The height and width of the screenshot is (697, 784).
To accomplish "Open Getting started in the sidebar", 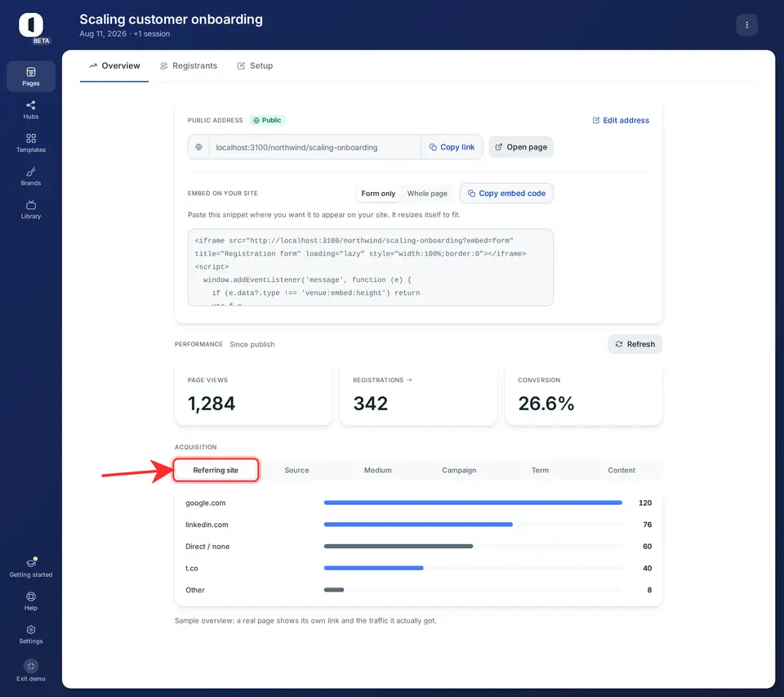I will coord(31,568).
